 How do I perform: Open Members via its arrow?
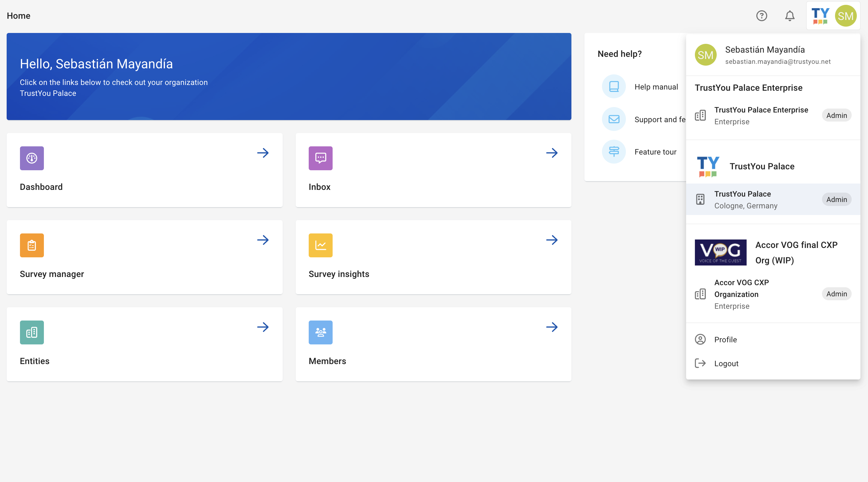tap(552, 327)
